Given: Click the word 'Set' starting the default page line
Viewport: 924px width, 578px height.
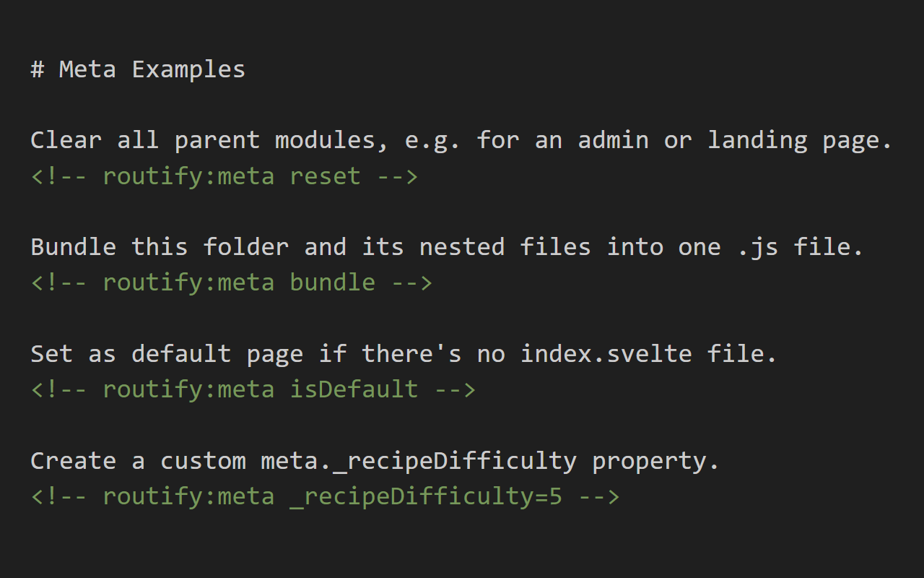Looking at the screenshot, I should point(52,353).
